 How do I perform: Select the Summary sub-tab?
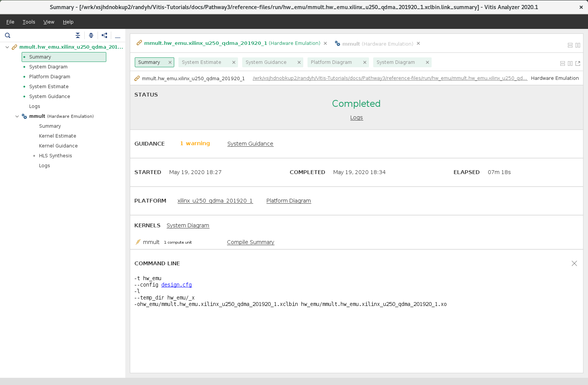pyautogui.click(x=149, y=62)
